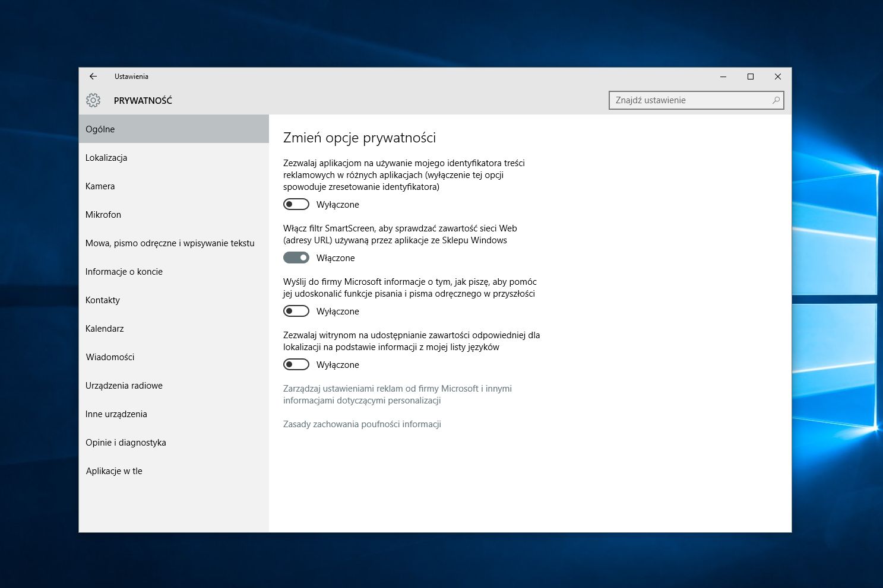Open Urządzenia radiowe category
This screenshot has height=588, width=883.
(174, 386)
